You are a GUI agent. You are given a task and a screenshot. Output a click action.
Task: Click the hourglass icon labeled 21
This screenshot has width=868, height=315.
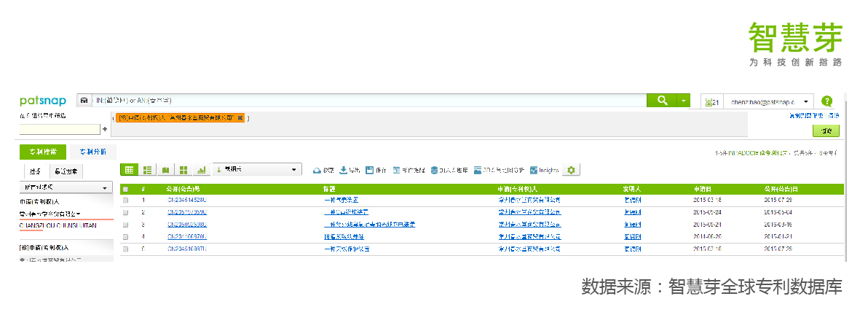(712, 101)
